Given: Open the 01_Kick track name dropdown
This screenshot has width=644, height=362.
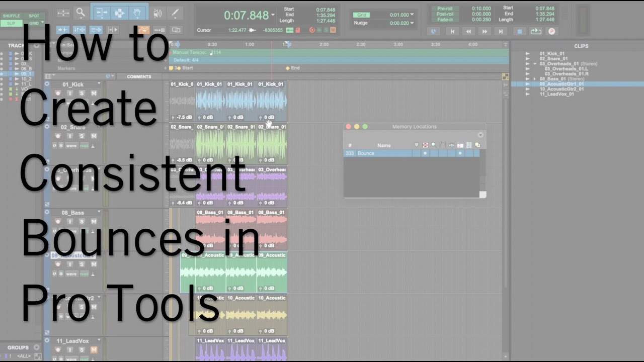Looking at the screenshot, I should (x=99, y=84).
